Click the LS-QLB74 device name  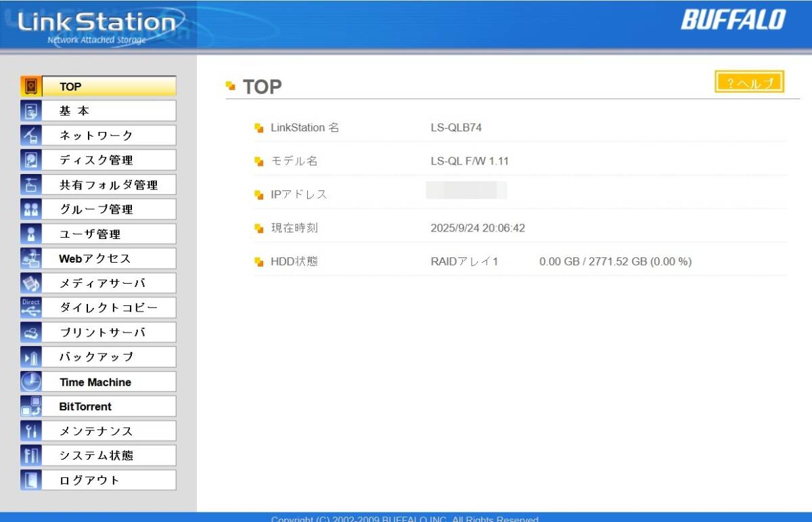[x=456, y=127]
